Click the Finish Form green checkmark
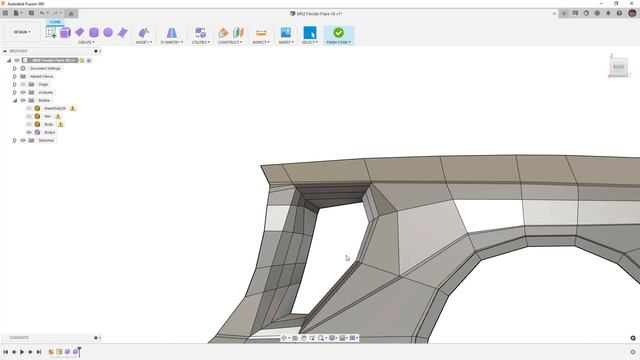The width and height of the screenshot is (640, 360). point(338,32)
